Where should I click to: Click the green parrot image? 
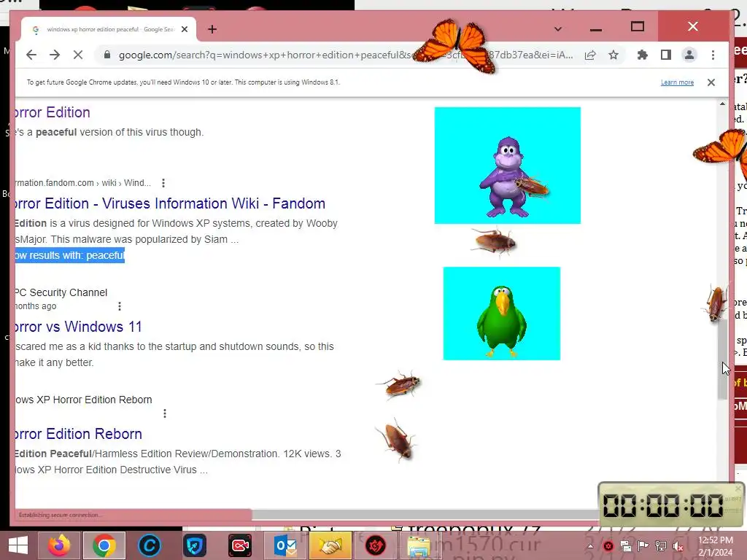point(502,314)
